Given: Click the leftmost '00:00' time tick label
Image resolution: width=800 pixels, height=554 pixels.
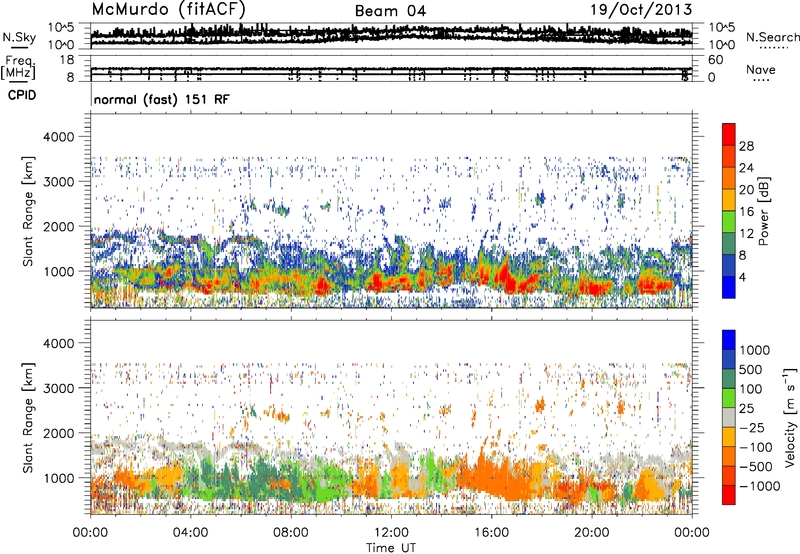Looking at the screenshot, I should tap(90, 533).
